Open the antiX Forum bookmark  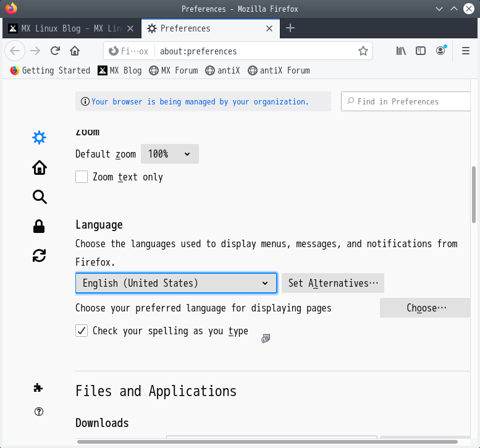point(279,70)
